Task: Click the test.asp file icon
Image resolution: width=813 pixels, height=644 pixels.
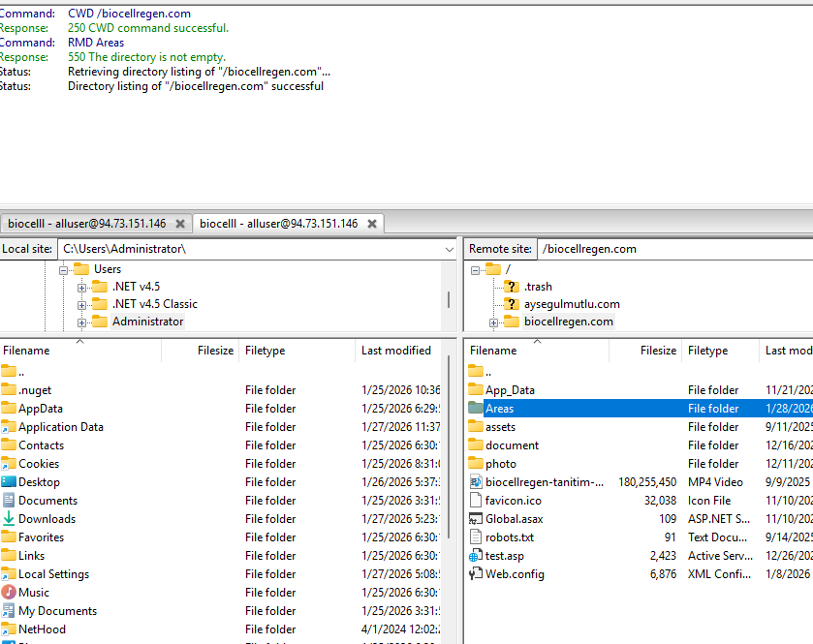Action: click(x=476, y=556)
